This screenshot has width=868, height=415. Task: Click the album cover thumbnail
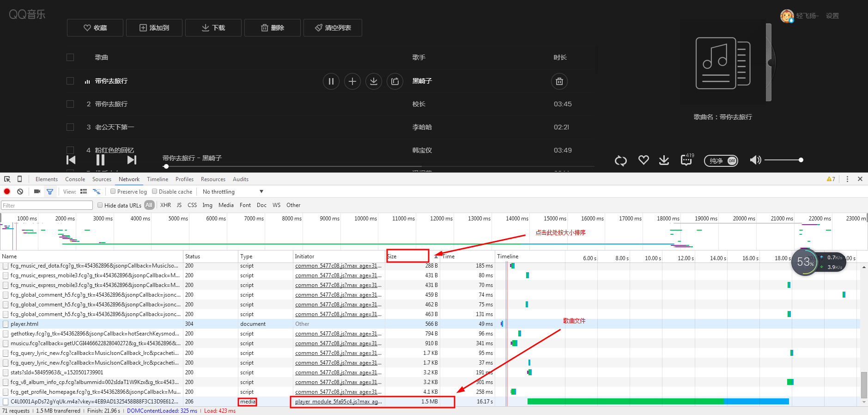[723, 63]
